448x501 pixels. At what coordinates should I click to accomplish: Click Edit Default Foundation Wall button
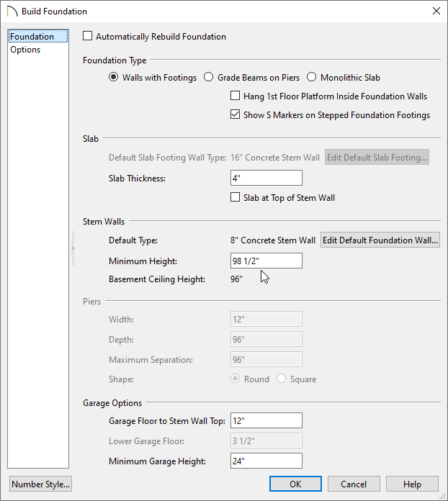pos(380,240)
